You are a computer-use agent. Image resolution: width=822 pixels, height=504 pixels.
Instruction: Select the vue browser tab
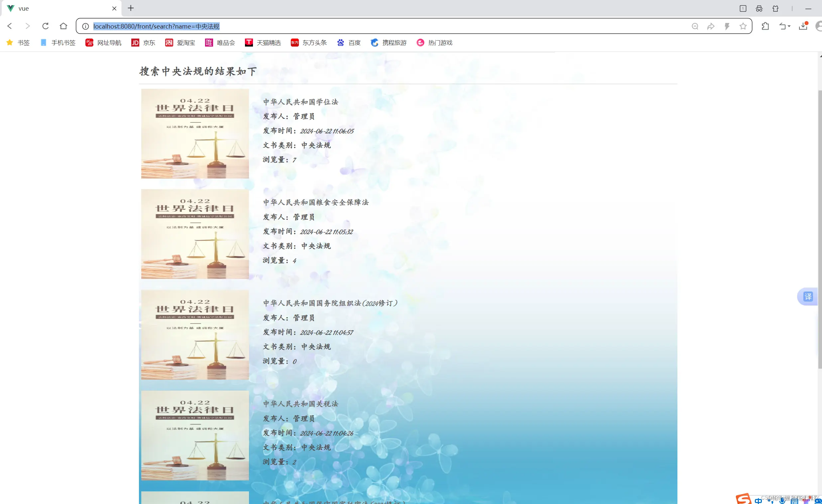pos(62,8)
